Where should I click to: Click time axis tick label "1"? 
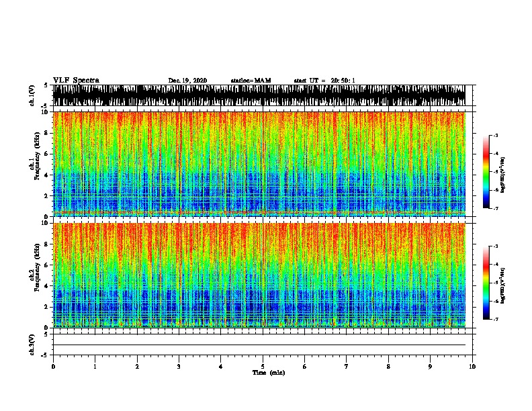click(x=95, y=367)
